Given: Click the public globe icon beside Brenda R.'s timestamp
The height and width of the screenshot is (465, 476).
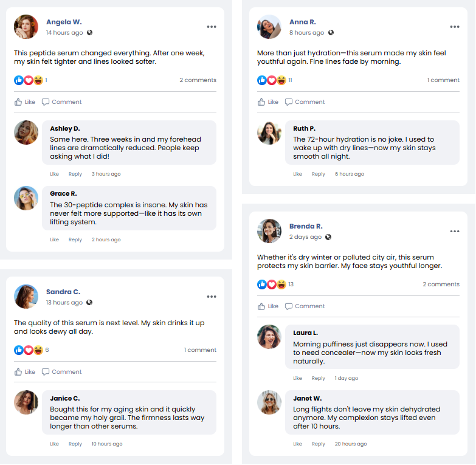Looking at the screenshot, I should click(329, 237).
